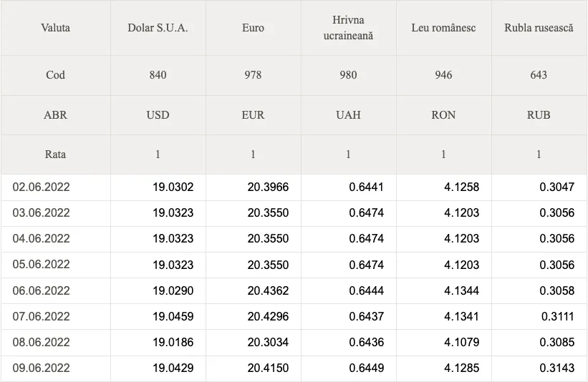Click the RON abbreviation cell
The width and height of the screenshot is (588, 382).
(443, 115)
